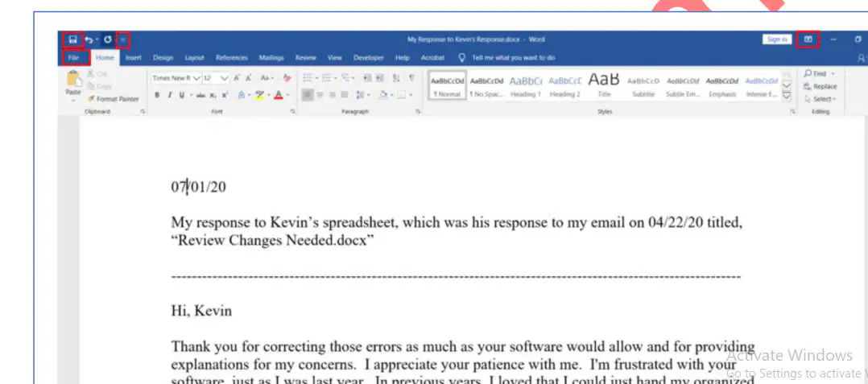This screenshot has width=868, height=384.
Task: Open the Clipboard dialog launcher
Action: (143, 112)
